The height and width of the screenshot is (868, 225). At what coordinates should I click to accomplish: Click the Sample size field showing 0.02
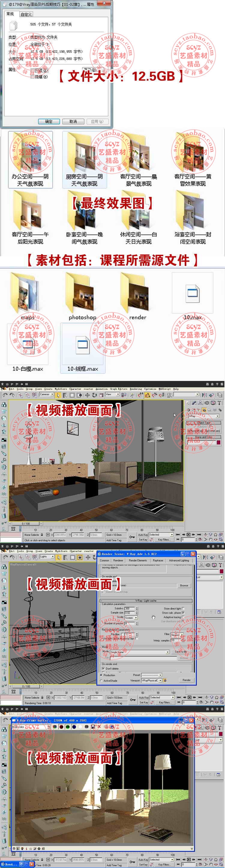pyautogui.click(x=129, y=613)
